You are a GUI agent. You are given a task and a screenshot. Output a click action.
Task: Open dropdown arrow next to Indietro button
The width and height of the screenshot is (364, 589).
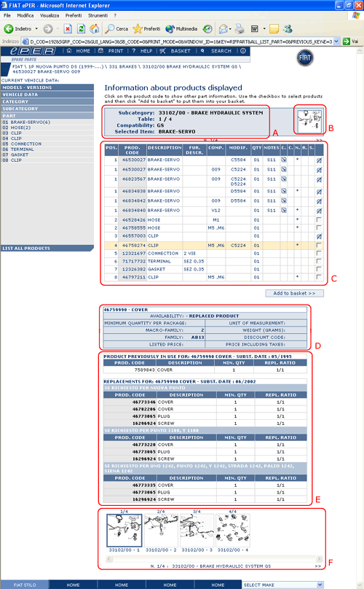tap(36, 29)
